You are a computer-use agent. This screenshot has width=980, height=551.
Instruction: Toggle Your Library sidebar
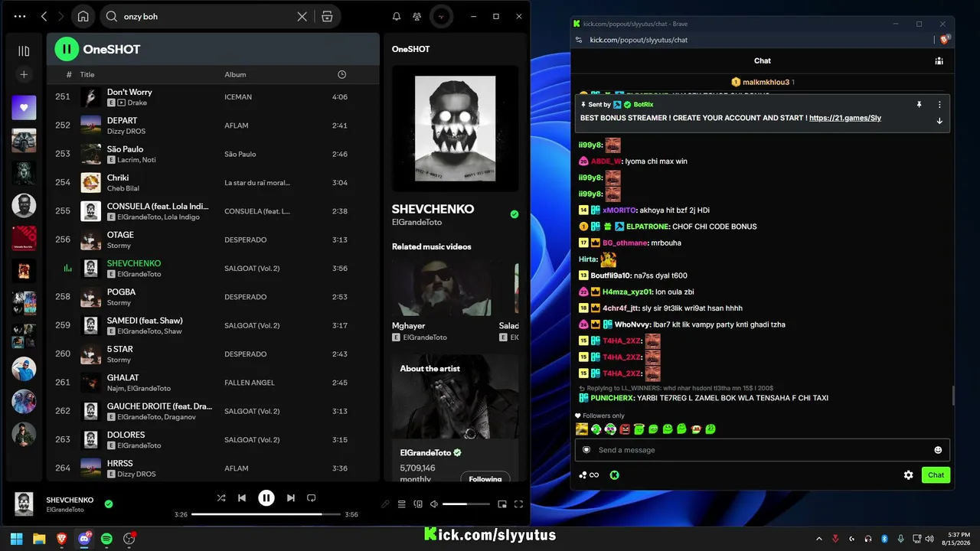pyautogui.click(x=24, y=51)
